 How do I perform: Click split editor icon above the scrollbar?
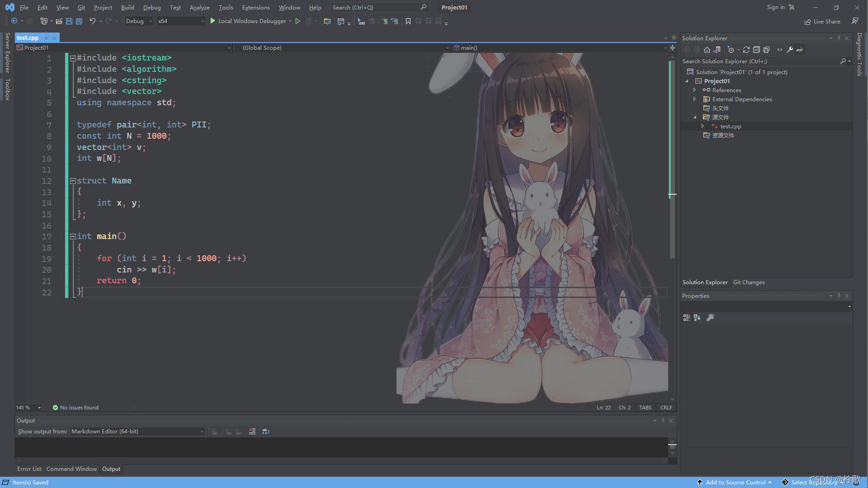coord(673,47)
